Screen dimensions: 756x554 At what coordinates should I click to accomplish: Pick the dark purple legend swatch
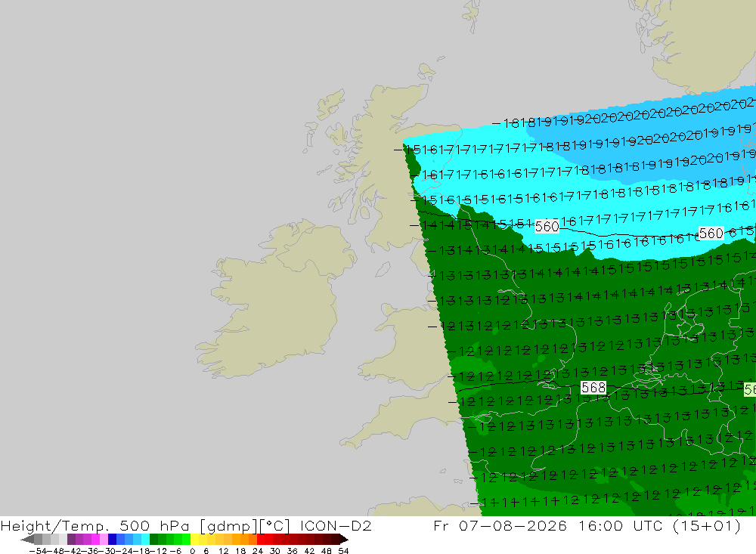[x=71, y=539]
